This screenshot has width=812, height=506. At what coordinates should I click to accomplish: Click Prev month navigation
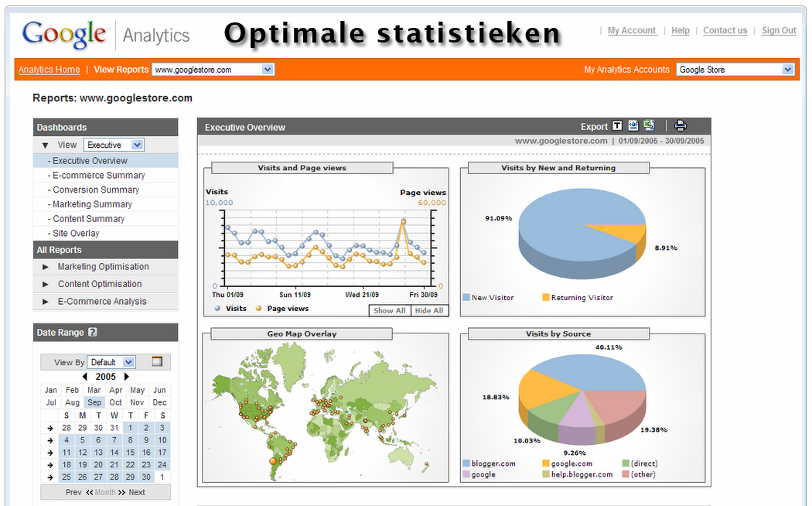73,492
